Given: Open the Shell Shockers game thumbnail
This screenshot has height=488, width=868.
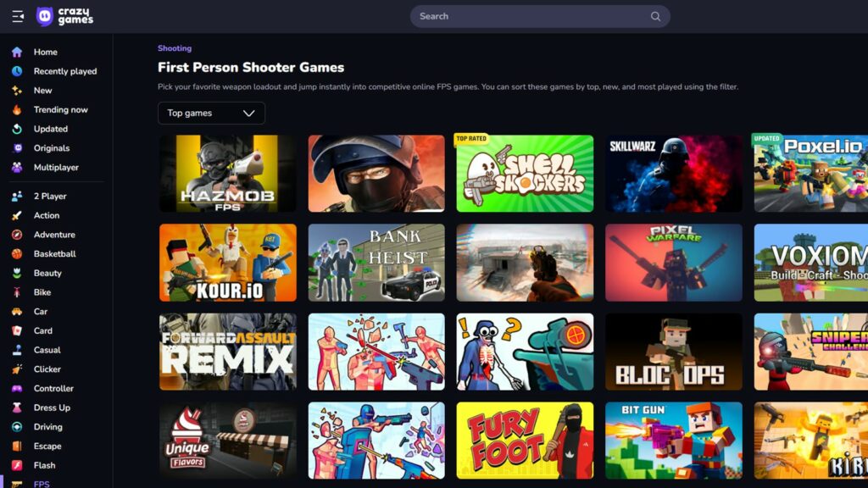Looking at the screenshot, I should click(525, 174).
